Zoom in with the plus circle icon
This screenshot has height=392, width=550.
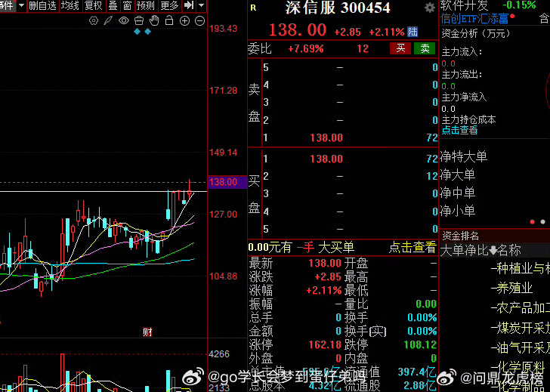coord(184,20)
